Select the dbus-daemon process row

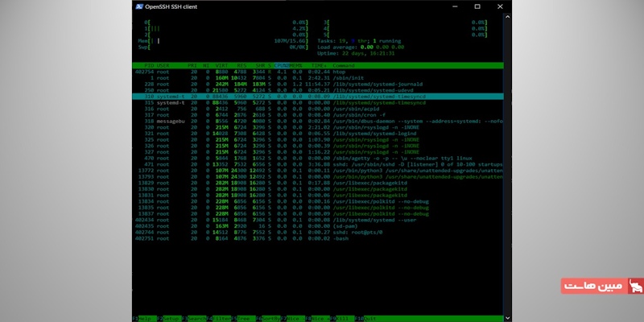[318, 122]
